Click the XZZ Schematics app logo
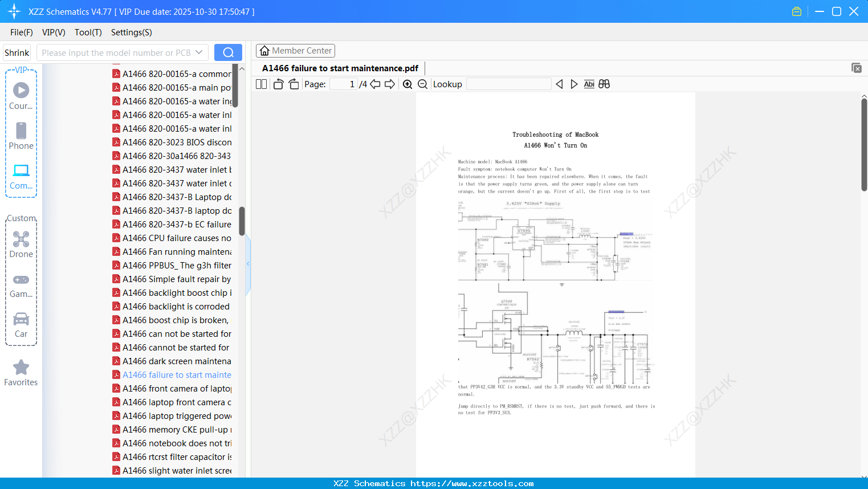This screenshot has width=868, height=489. pos(14,11)
